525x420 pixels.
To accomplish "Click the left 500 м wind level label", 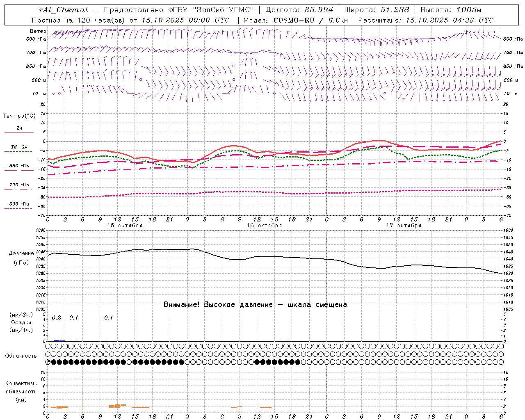I will 39,80.
